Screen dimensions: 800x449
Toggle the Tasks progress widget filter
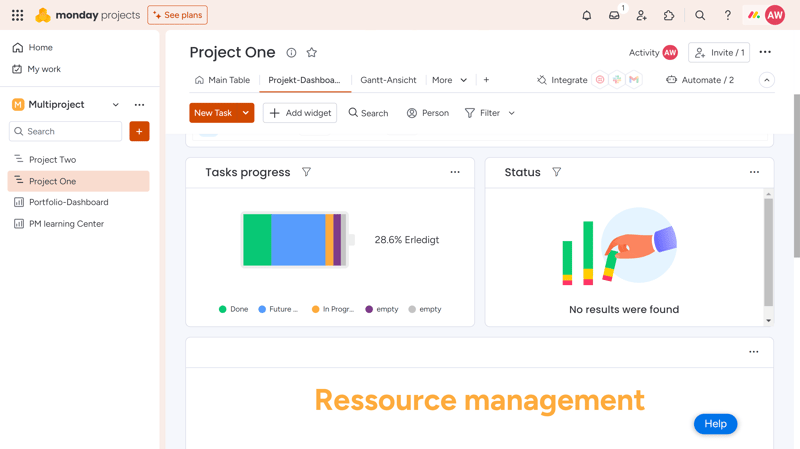point(306,172)
